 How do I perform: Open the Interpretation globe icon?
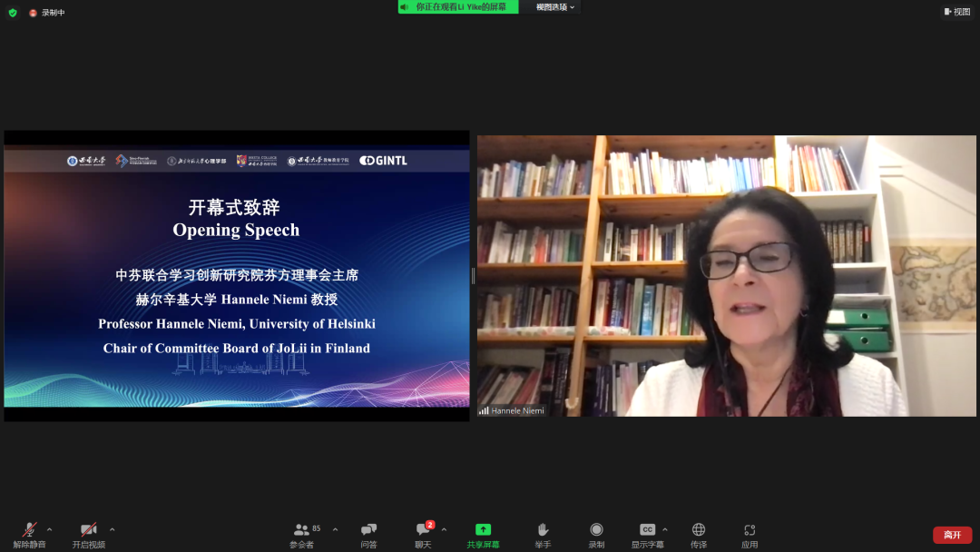pos(699,530)
